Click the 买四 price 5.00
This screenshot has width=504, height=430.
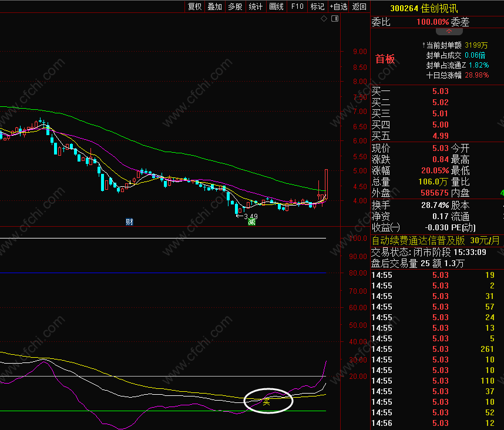coord(440,125)
